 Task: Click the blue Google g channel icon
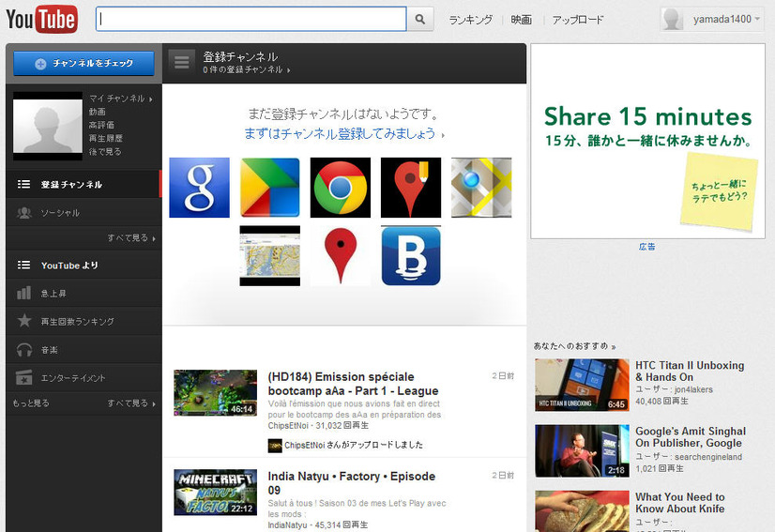tap(199, 188)
